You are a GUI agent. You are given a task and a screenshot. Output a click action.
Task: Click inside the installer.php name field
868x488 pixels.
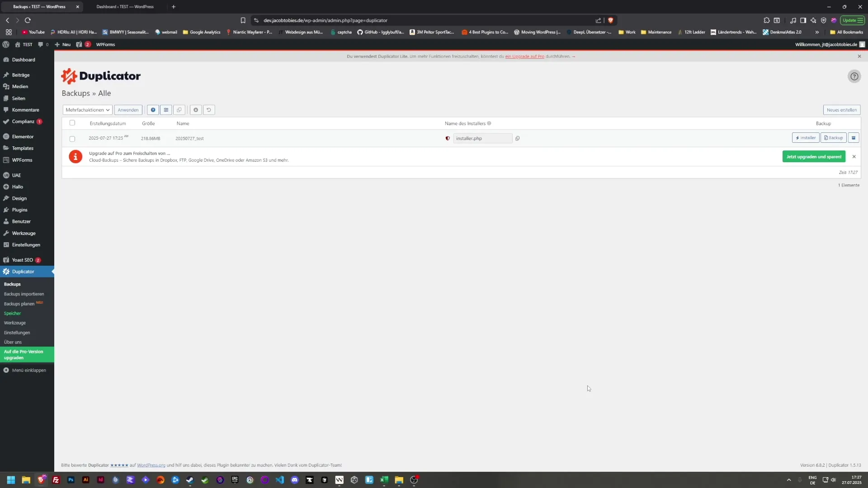479,138
